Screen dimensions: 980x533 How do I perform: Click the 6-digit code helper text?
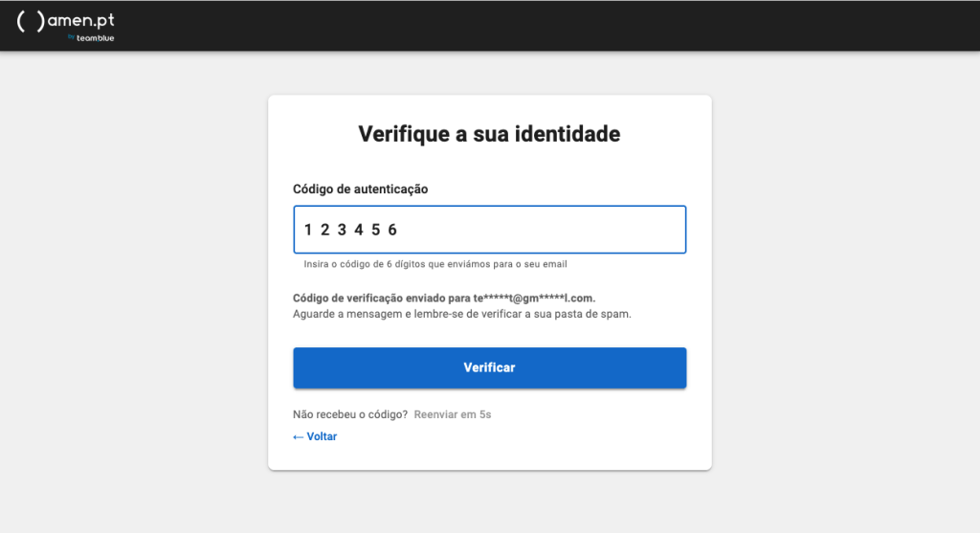[441, 264]
